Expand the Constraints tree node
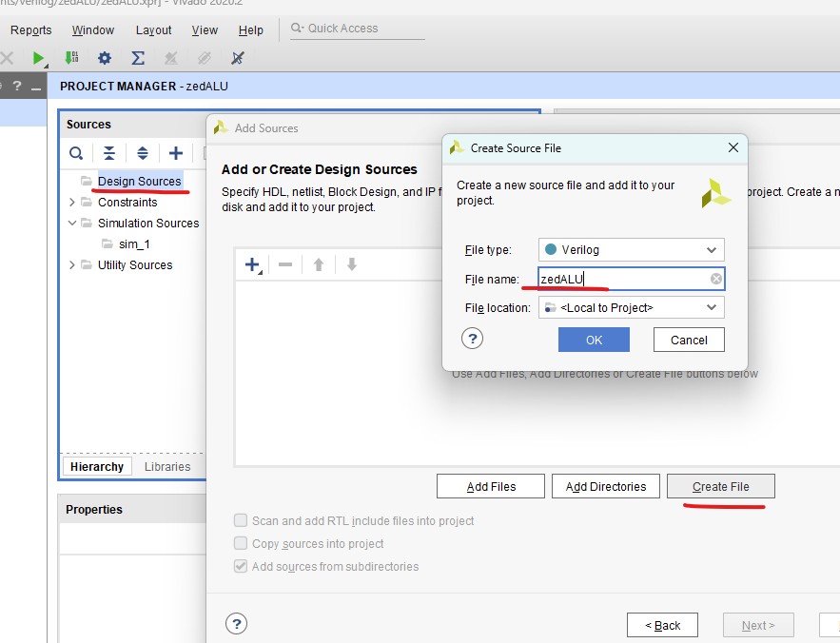 pos(72,203)
